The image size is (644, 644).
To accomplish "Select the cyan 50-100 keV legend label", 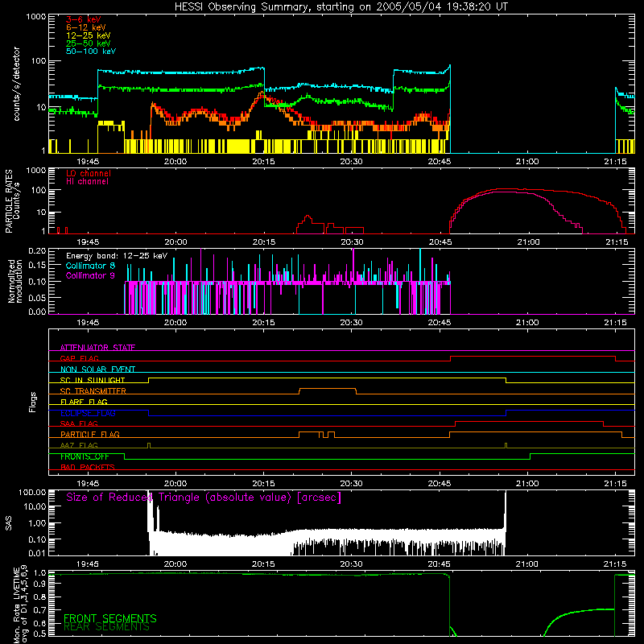I will click(91, 52).
